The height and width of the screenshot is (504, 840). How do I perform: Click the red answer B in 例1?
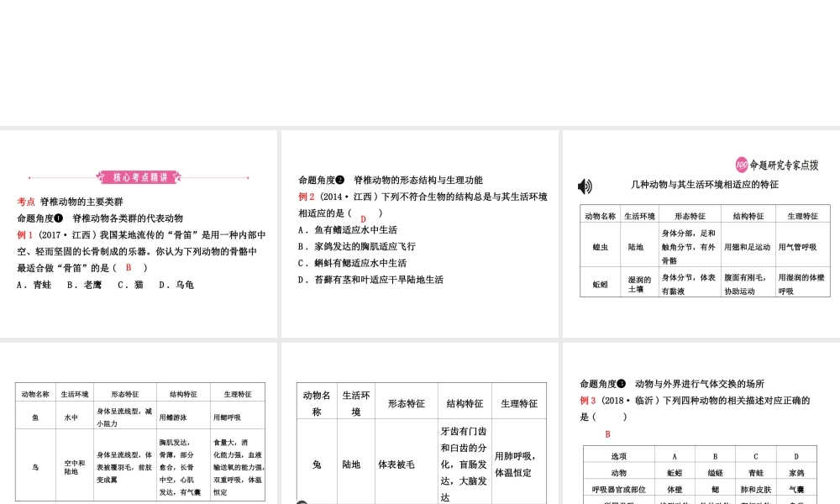pos(129,267)
